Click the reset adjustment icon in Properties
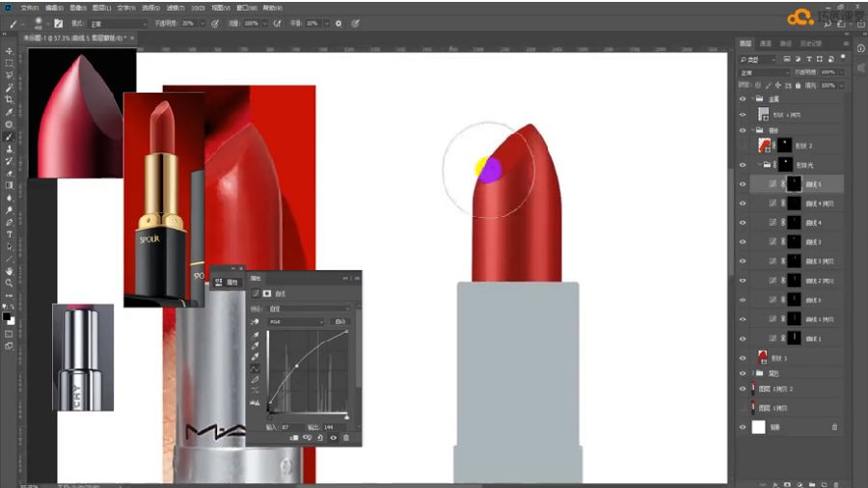 click(320, 438)
